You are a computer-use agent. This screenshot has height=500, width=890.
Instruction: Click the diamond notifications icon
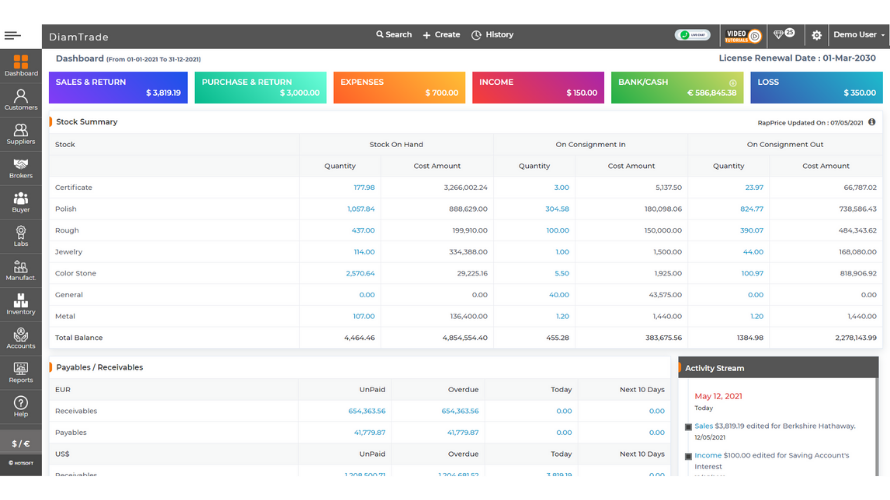(784, 35)
